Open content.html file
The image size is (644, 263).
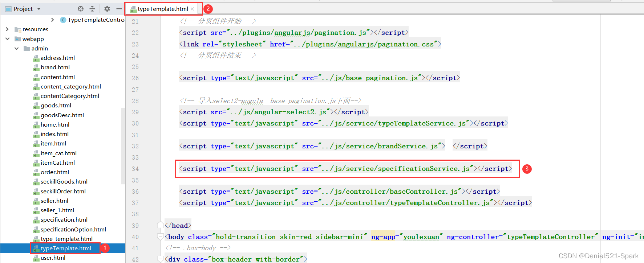[58, 77]
